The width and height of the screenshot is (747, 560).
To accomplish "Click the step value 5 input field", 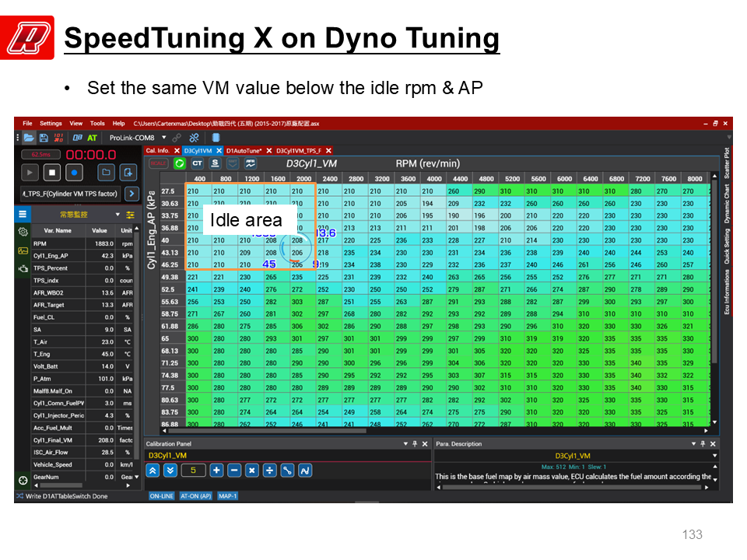I will [x=193, y=471].
